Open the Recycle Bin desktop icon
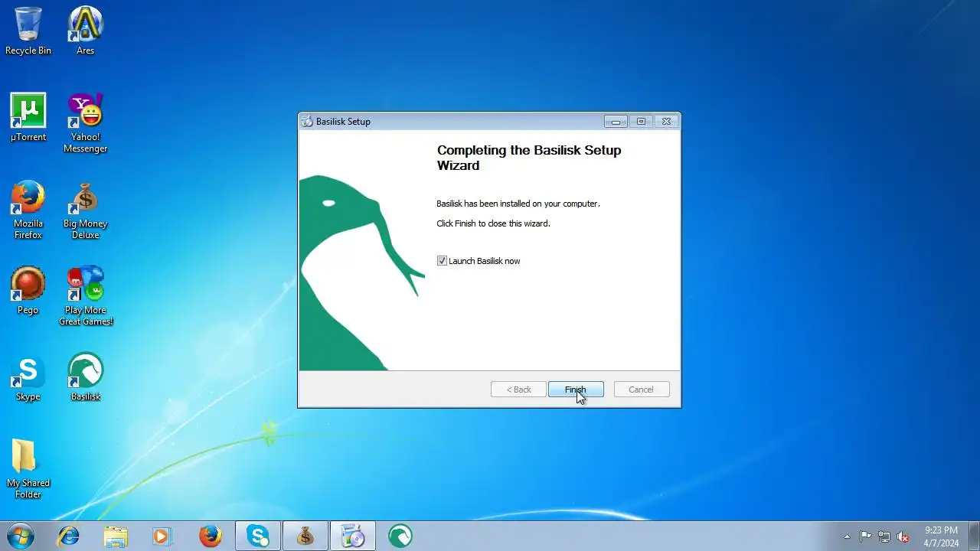 coord(28,31)
